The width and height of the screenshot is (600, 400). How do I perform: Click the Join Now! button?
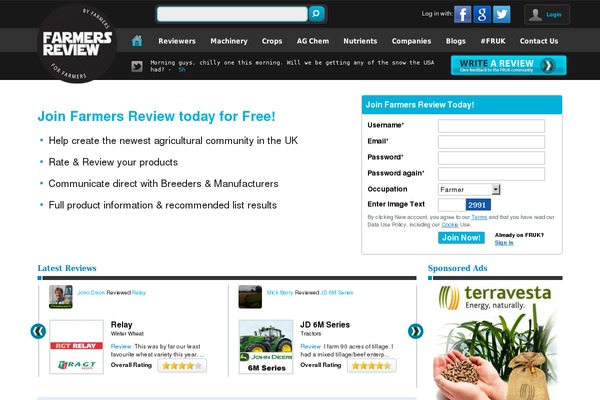click(x=461, y=238)
